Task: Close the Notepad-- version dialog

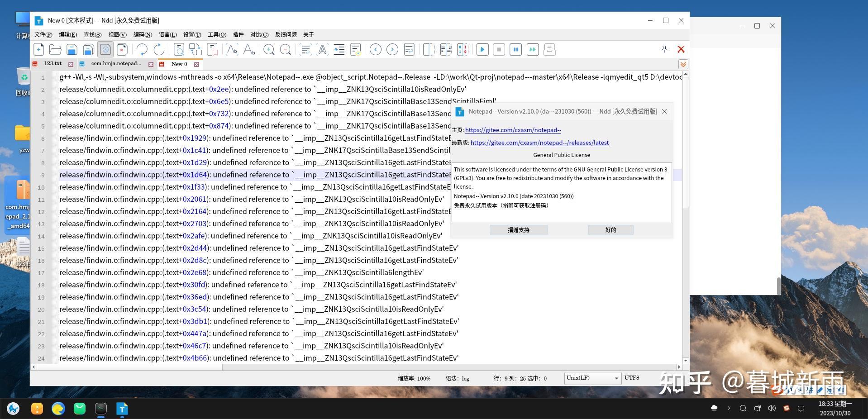Action: tap(664, 111)
